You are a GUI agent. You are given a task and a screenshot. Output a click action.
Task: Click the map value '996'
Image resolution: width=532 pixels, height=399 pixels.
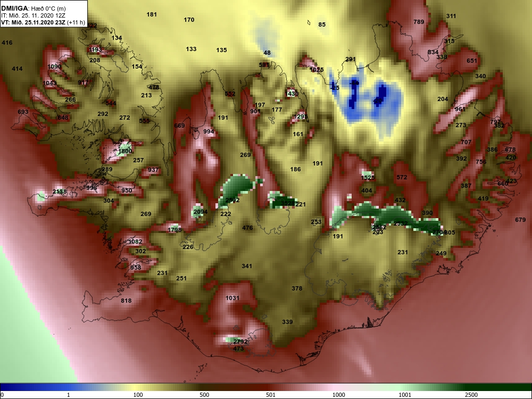(92, 188)
